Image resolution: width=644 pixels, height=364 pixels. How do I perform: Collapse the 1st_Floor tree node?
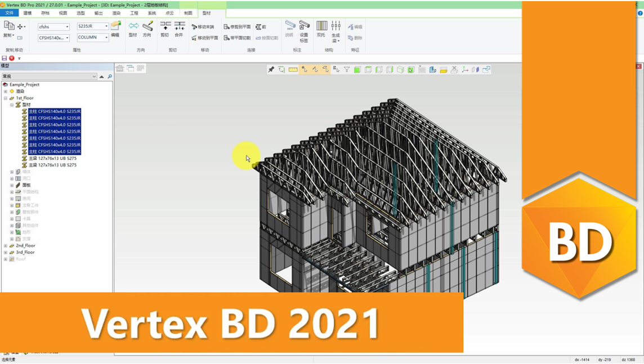click(5, 98)
